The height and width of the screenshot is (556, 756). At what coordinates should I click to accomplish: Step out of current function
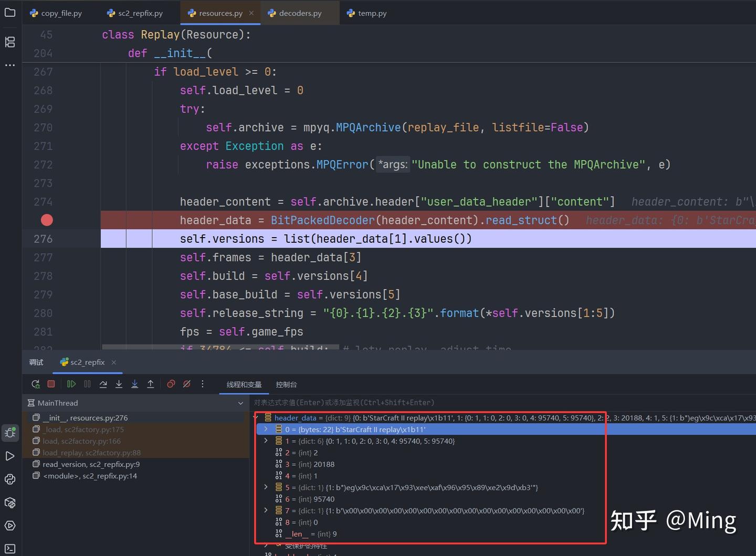tap(150, 384)
